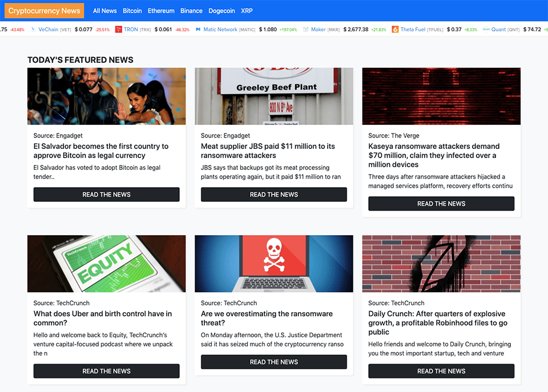The image size is (548, 392).
Task: Click Matic Network +197.04% change value
Action: pyautogui.click(x=288, y=30)
